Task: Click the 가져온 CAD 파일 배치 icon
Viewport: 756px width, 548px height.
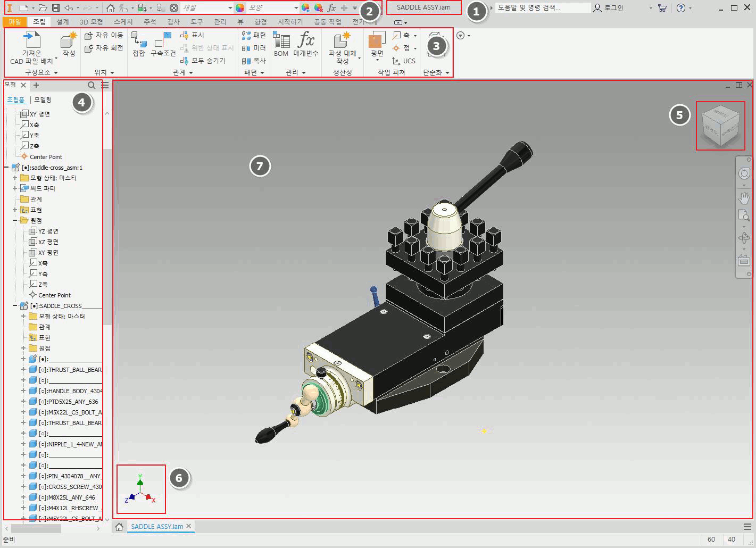Action: tap(31, 47)
